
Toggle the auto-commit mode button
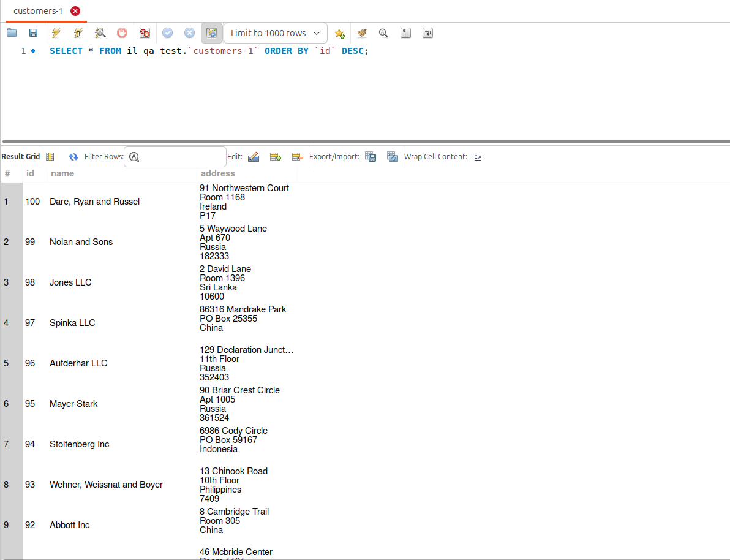click(211, 33)
